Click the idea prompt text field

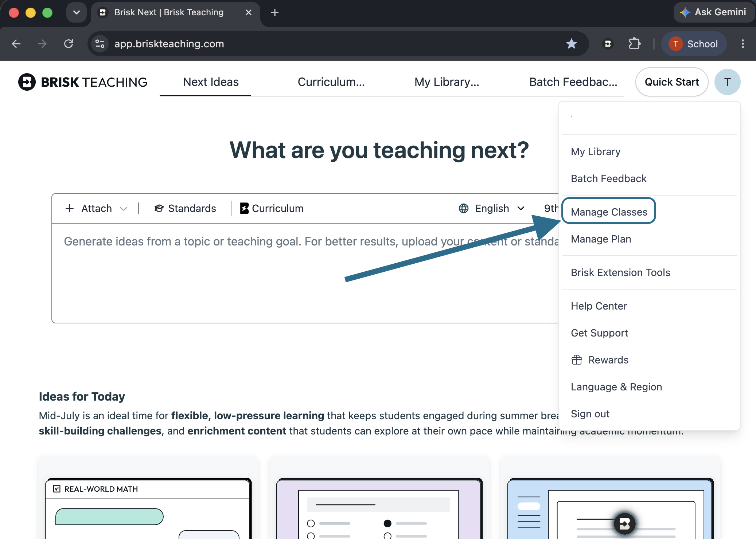(305, 273)
